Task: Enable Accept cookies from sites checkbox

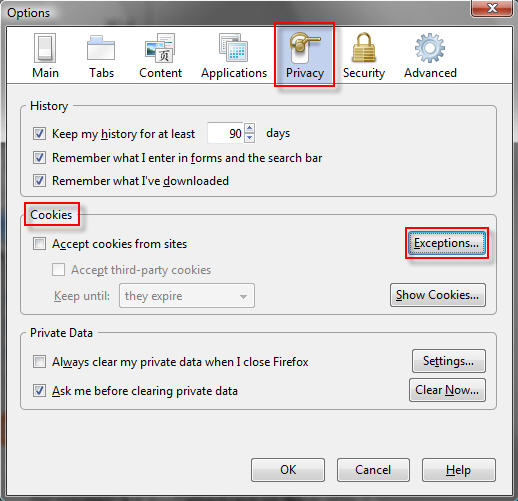Action: [x=39, y=244]
